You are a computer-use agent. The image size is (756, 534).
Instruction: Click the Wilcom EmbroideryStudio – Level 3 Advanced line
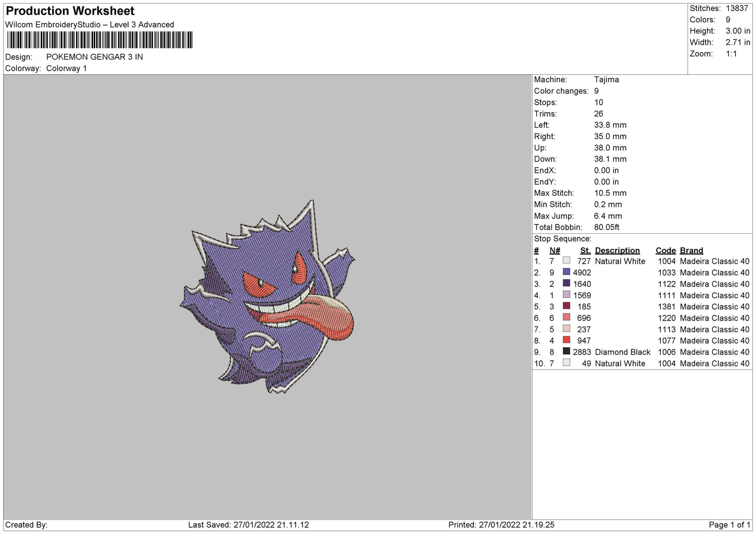(x=89, y=25)
